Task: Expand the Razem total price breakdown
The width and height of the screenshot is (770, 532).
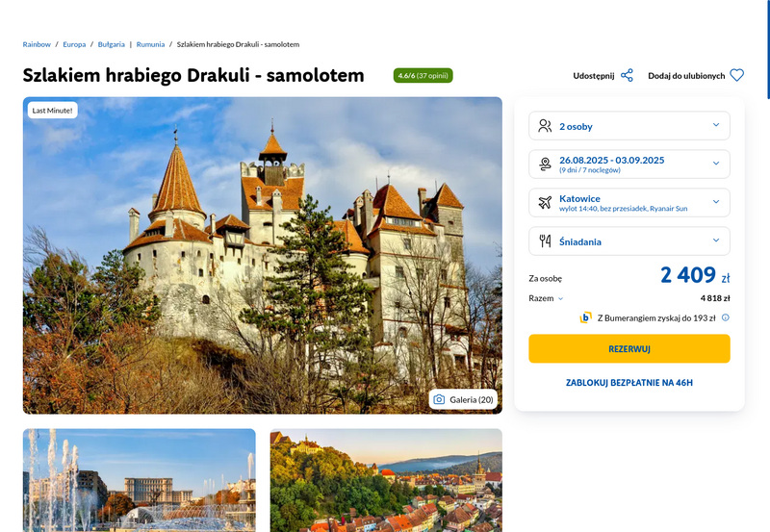Action: click(x=546, y=298)
